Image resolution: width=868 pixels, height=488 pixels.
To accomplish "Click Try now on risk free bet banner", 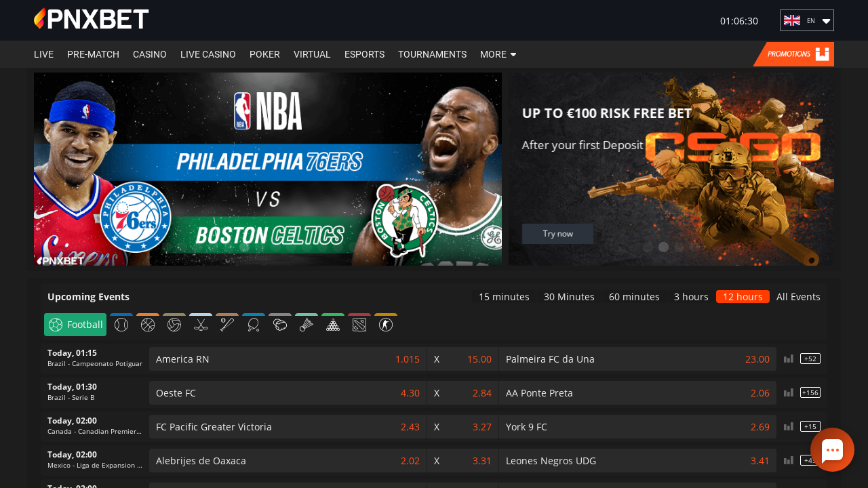I will click(x=557, y=234).
